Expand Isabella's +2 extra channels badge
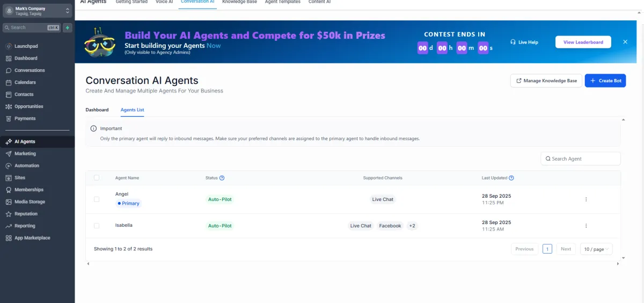644x303 pixels. coord(412,226)
